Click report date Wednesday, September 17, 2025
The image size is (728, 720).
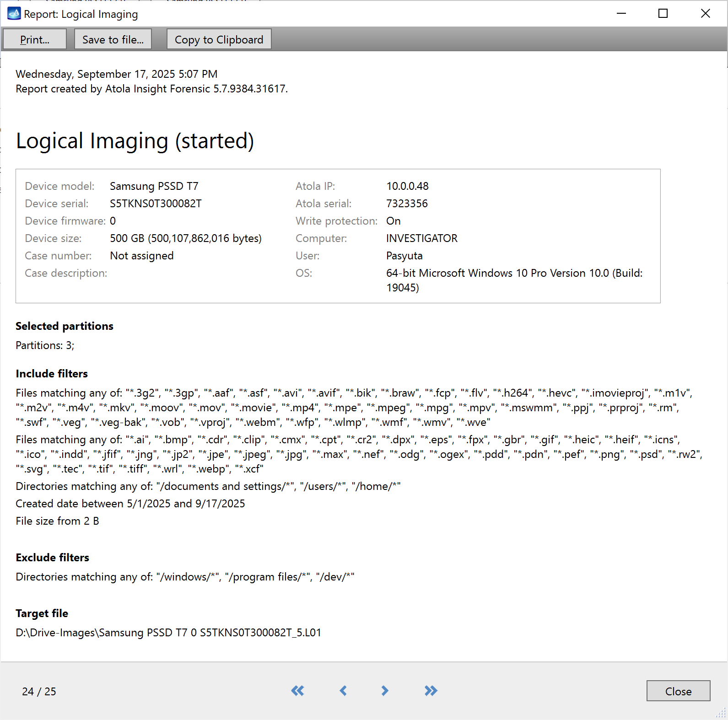[117, 74]
